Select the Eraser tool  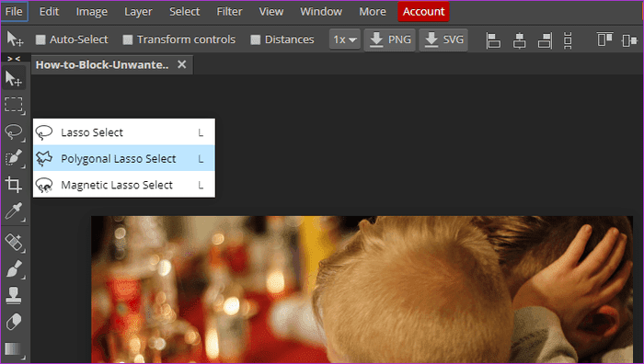pos(14,322)
